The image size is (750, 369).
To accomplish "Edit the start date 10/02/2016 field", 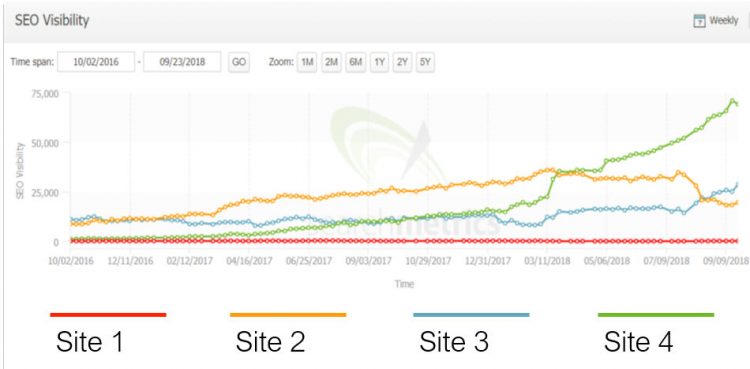I will click(x=96, y=62).
